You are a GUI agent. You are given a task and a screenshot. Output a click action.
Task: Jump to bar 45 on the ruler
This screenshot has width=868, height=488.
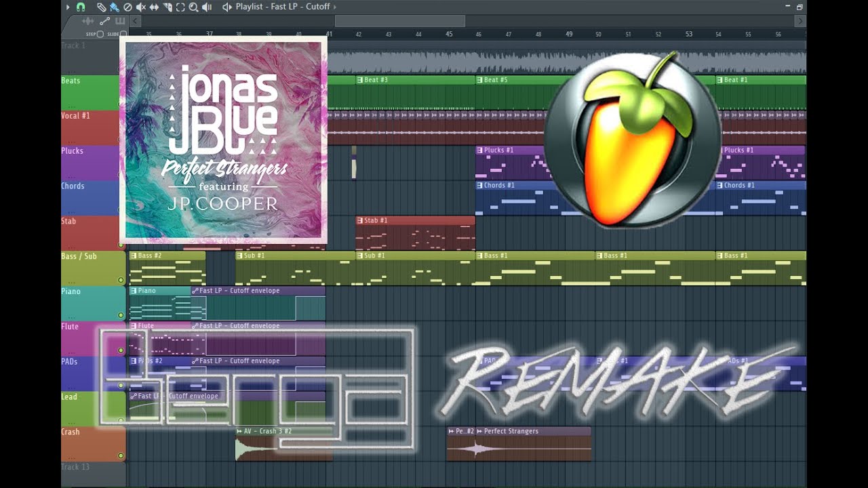point(449,34)
